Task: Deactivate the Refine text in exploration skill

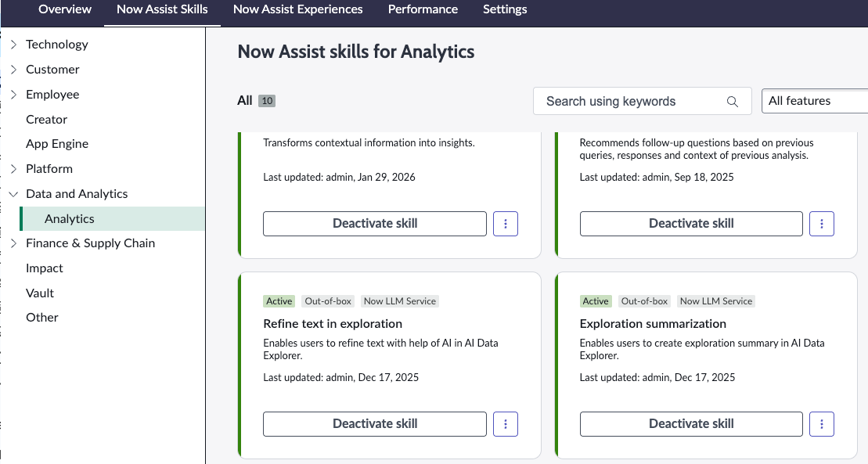Action: 375,424
